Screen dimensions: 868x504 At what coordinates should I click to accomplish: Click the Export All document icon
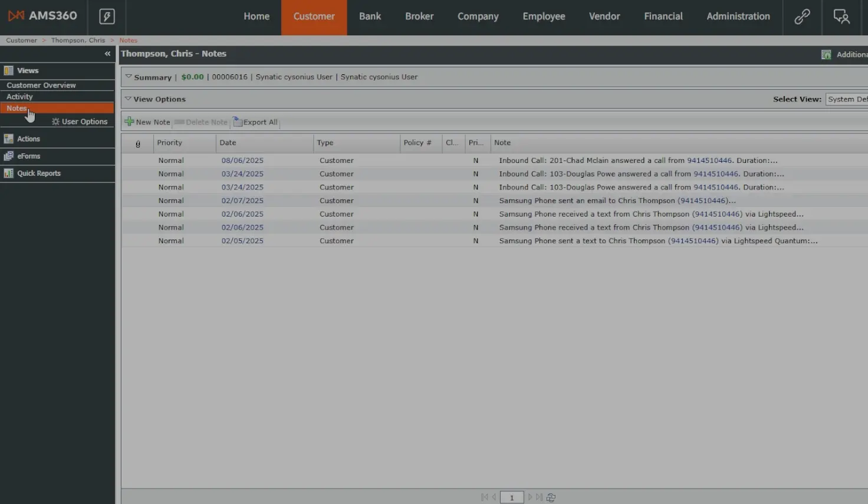238,122
